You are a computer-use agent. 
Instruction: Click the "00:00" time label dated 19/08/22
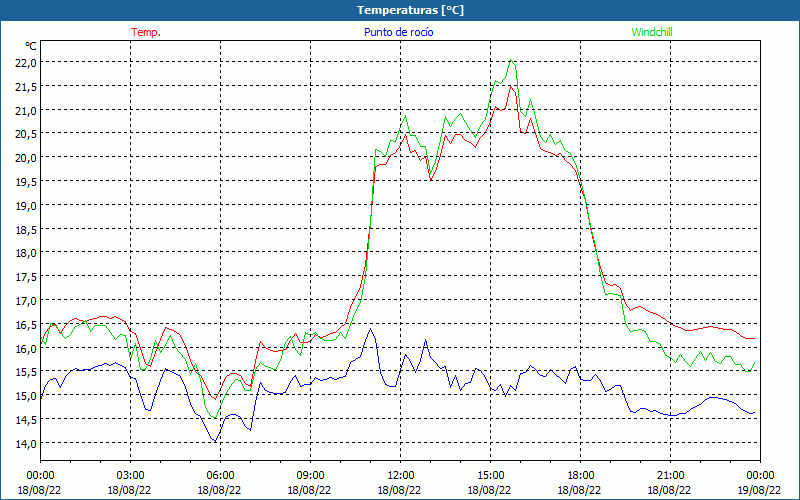(760, 476)
